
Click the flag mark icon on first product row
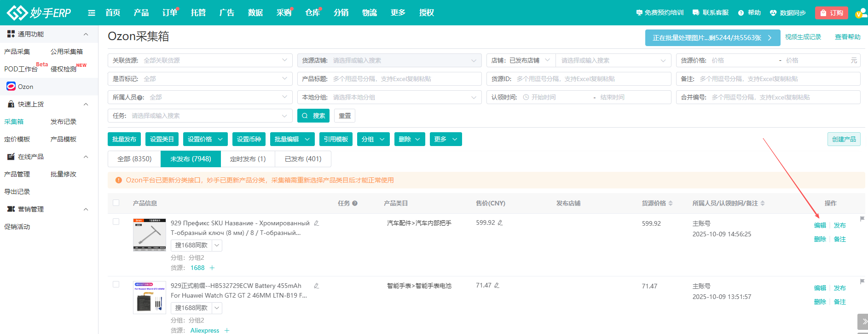[x=862, y=219]
